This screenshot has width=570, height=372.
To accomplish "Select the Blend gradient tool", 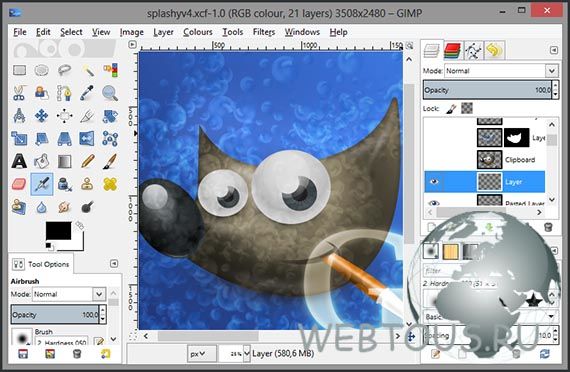I will (x=64, y=161).
